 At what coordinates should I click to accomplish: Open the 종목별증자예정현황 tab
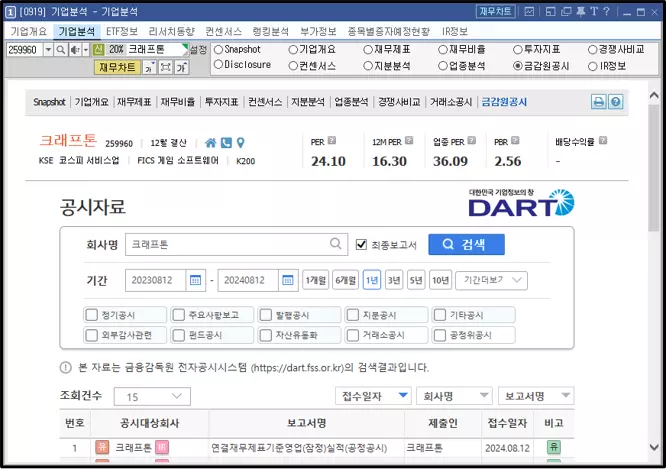pyautogui.click(x=389, y=31)
